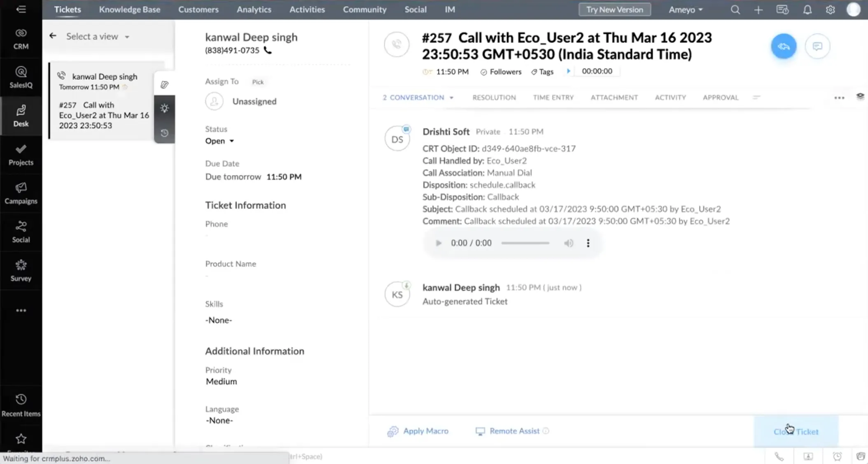Open Social app in left sidebar
Viewport: 868px width, 464px height.
pos(21,232)
